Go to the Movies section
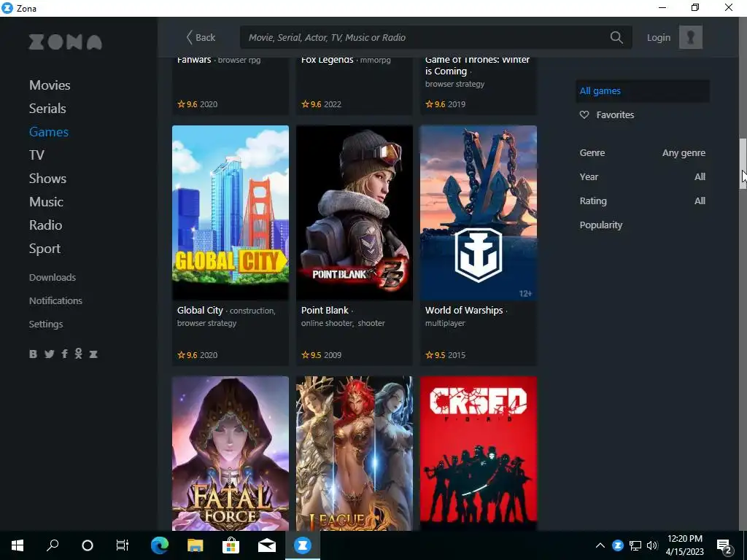The height and width of the screenshot is (560, 747). click(x=50, y=85)
